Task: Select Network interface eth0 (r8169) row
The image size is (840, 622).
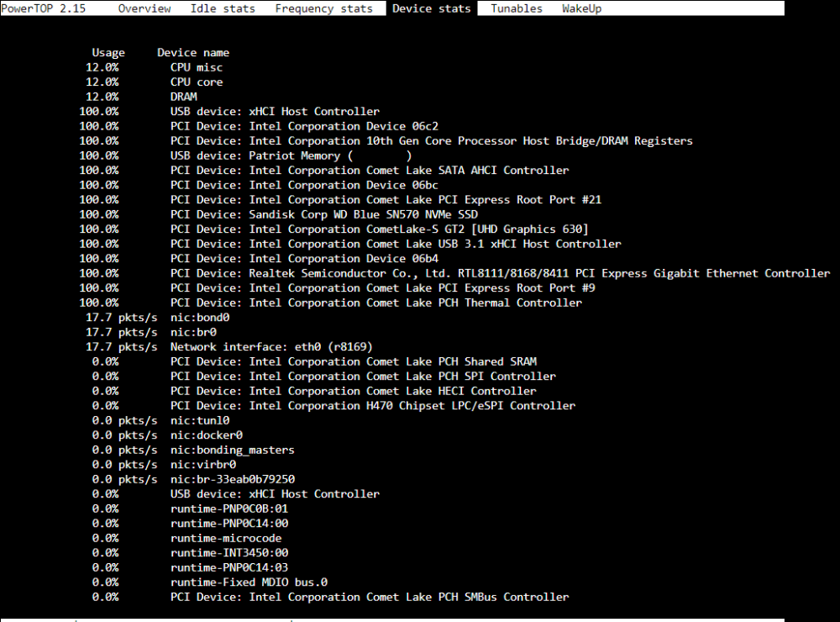Action: point(229,347)
